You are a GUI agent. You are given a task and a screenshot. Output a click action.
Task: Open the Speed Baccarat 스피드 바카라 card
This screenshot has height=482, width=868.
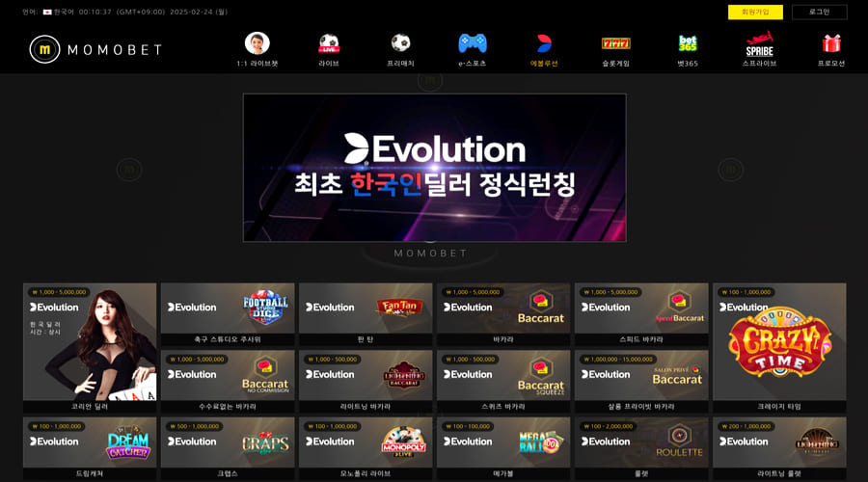pyautogui.click(x=641, y=313)
